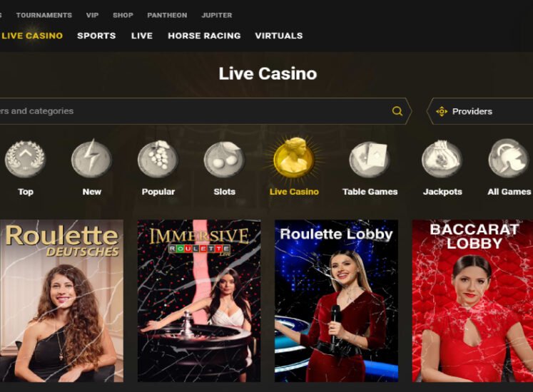Click the search magnifier icon
The height and width of the screenshot is (392, 533).
397,111
